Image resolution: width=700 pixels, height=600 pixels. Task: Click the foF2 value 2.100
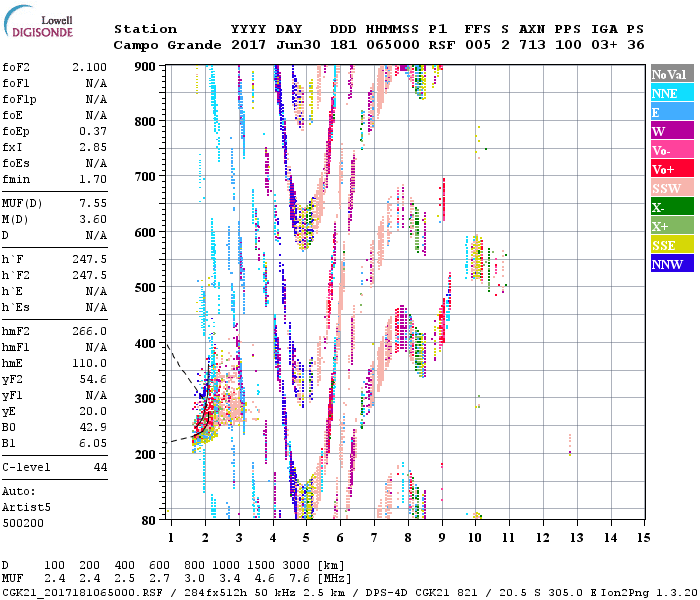[89, 65]
